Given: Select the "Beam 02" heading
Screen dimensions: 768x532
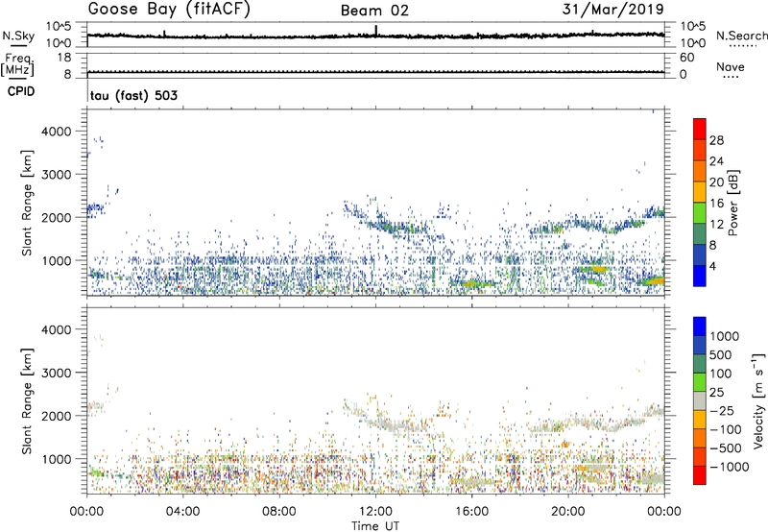Looking at the screenshot, I should coord(374,11).
